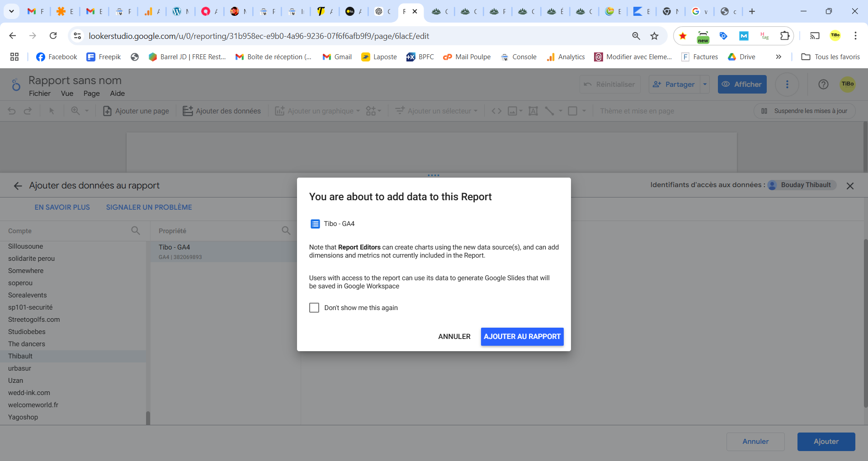Select the Streetogolfs.com account

(34, 320)
